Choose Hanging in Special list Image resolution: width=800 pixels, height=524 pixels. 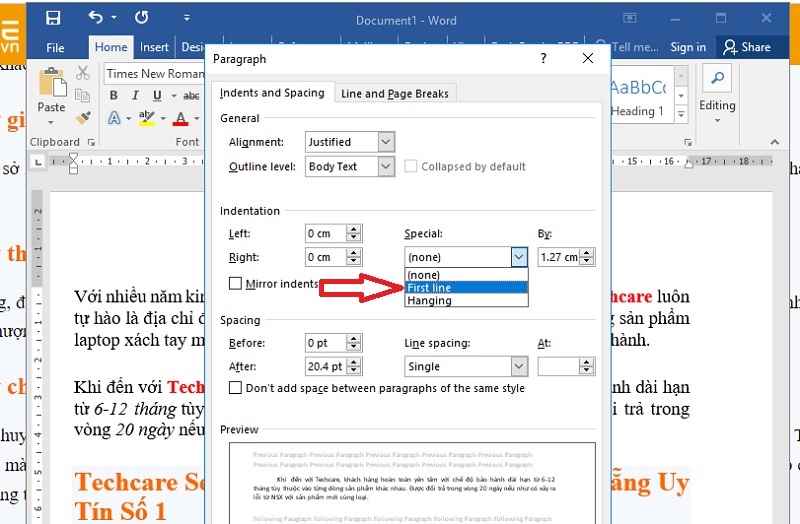tap(466, 301)
